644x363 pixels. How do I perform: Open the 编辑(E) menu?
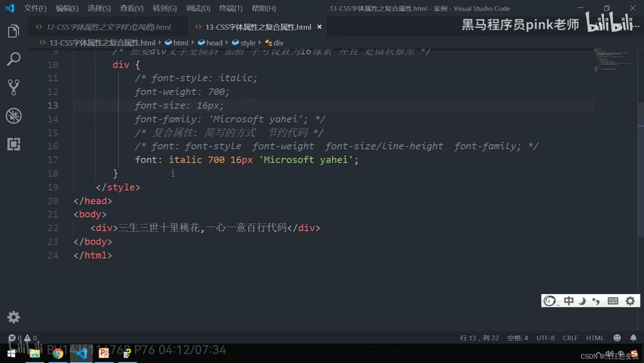(67, 8)
